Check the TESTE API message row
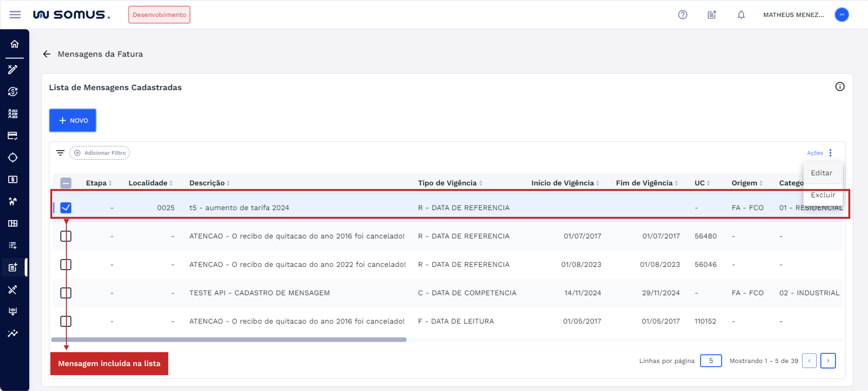 click(66, 293)
